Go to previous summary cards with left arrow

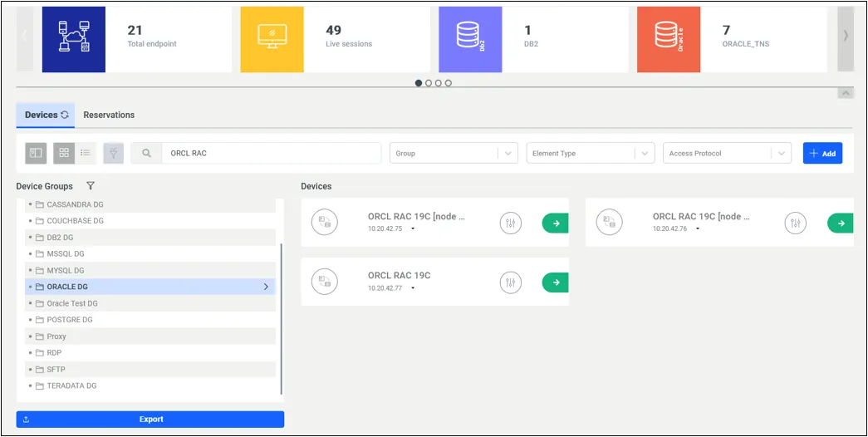coord(24,37)
